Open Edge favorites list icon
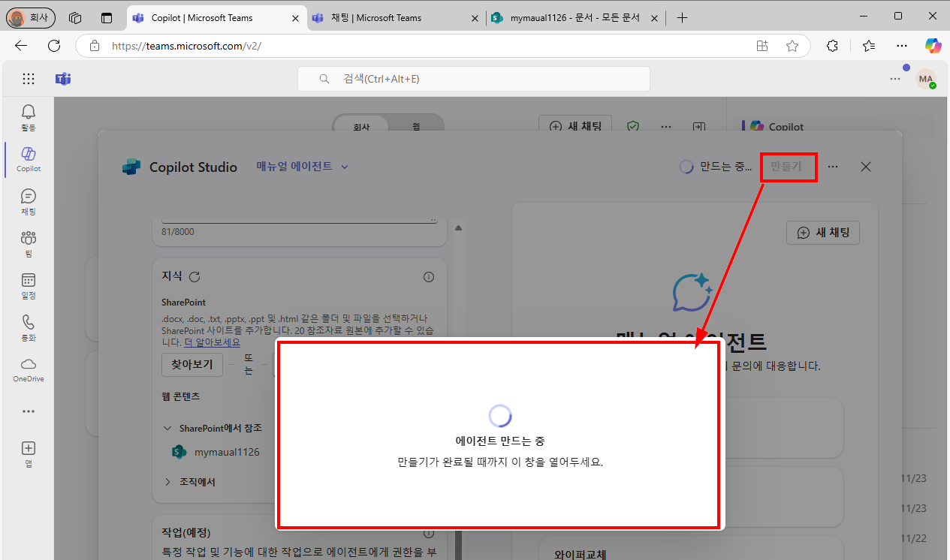Screen dimensions: 950x560 coord(869,46)
